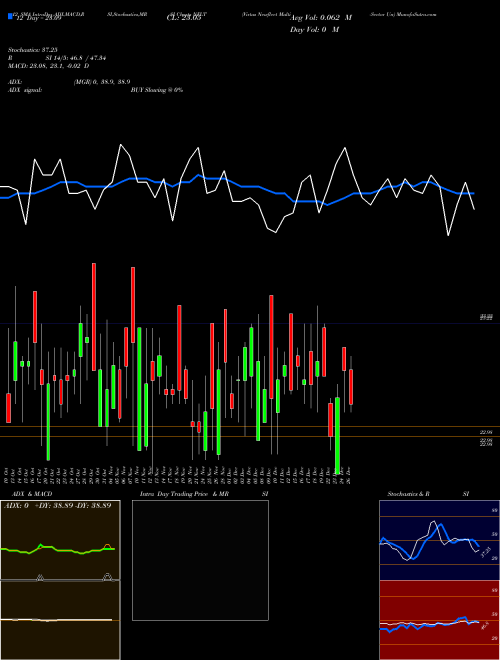
Task: Click the 'BUY Slowing @ 0%' ADX signal text
Action: 157,90
